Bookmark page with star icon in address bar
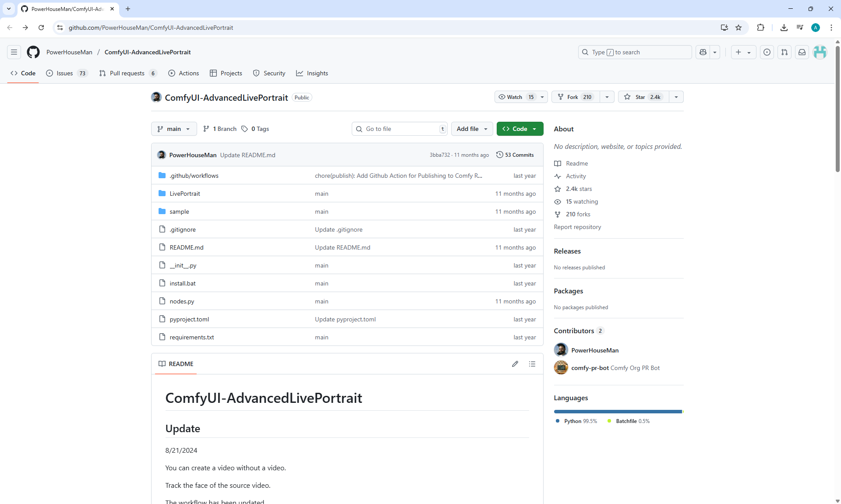 (739, 28)
